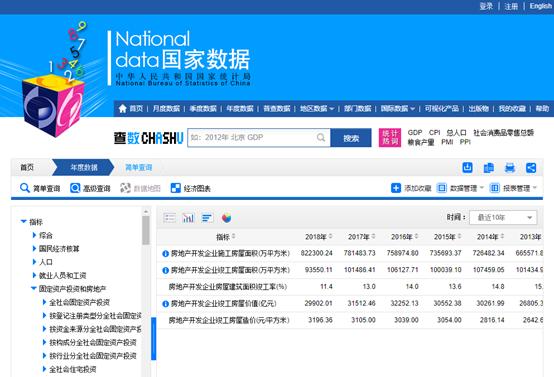Open 我的收藏 in the navigation bar
554x377 pixels.
tap(512, 108)
